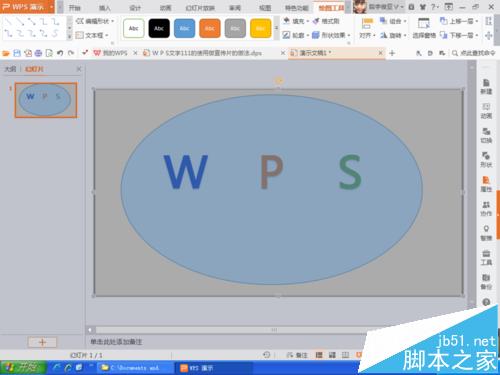Viewport: 500px width, 375px height.
Task: Open the 文本框 dropdown
Action: [x=92, y=35]
